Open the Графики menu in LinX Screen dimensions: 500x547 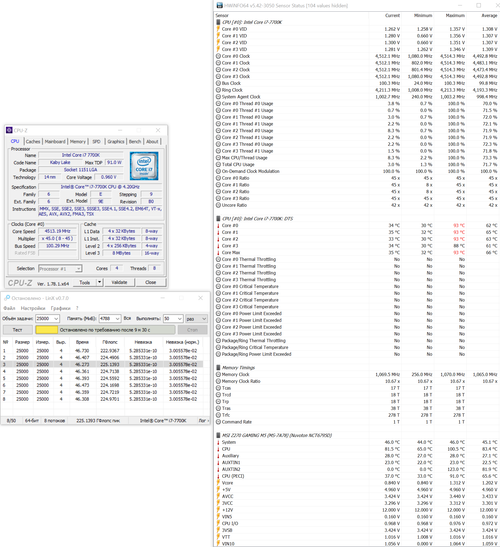pos(61,308)
